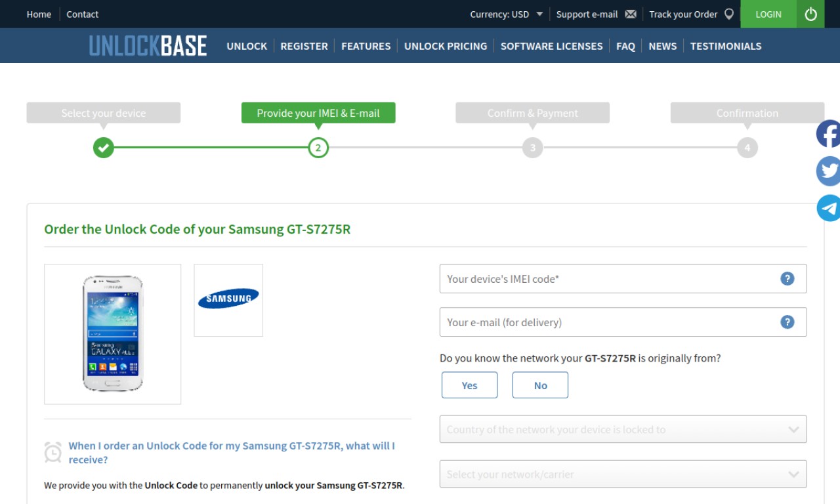Click the UnlockBase logo
Viewport: 840px width, 504px height.
click(148, 46)
